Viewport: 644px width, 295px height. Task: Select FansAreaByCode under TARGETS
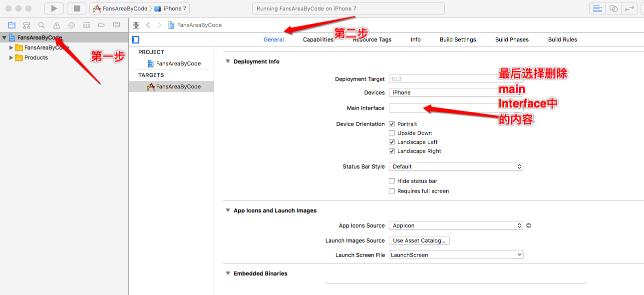click(171, 86)
